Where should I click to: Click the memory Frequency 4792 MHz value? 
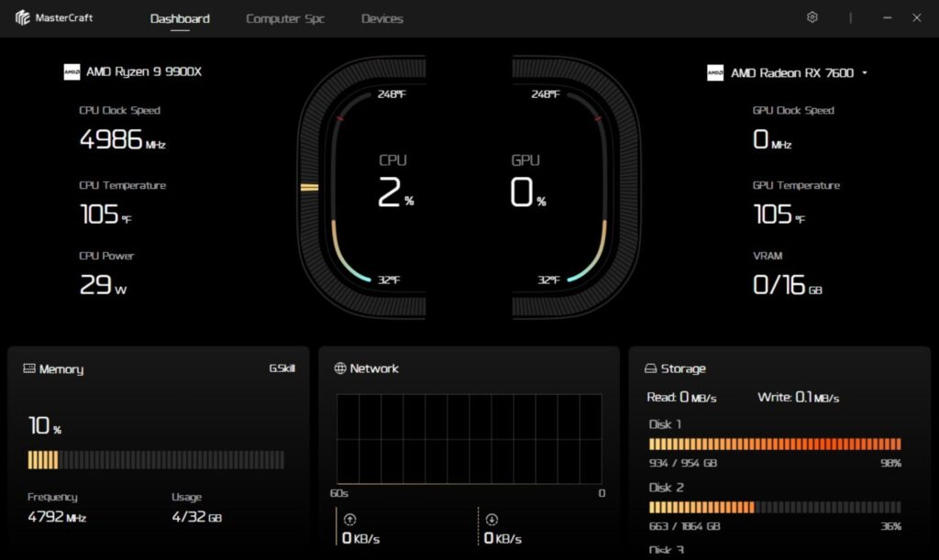57,516
